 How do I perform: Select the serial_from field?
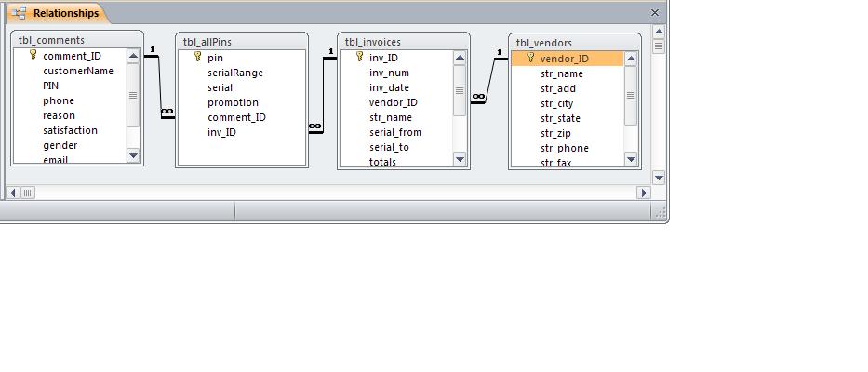395,132
